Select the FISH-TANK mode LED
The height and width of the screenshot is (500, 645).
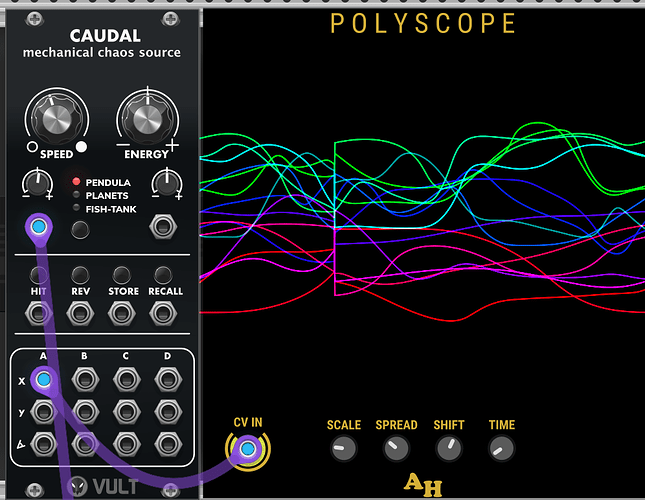point(76,208)
